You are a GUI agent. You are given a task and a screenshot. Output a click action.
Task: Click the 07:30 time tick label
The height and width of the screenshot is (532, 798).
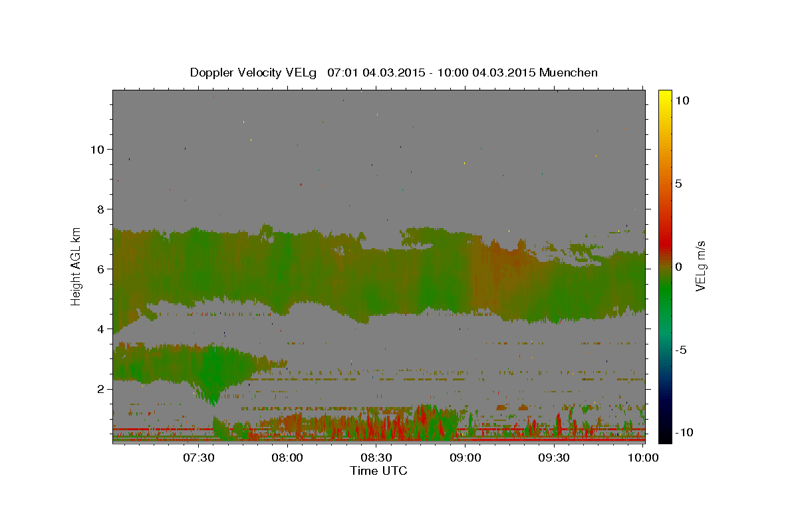[x=198, y=458]
